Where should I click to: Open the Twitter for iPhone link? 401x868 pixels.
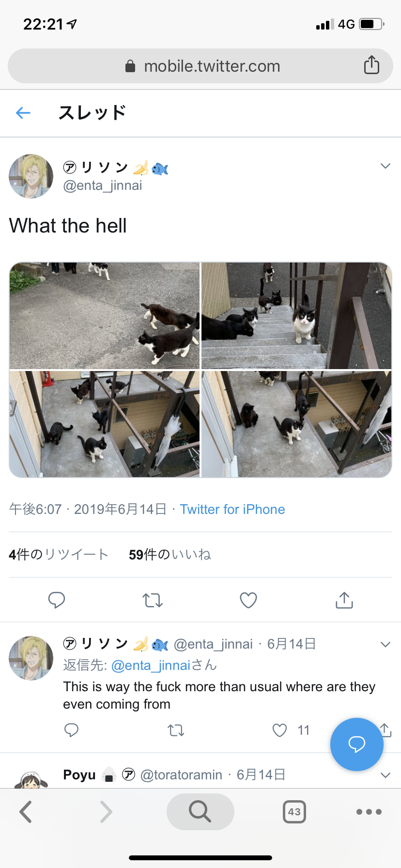click(232, 509)
